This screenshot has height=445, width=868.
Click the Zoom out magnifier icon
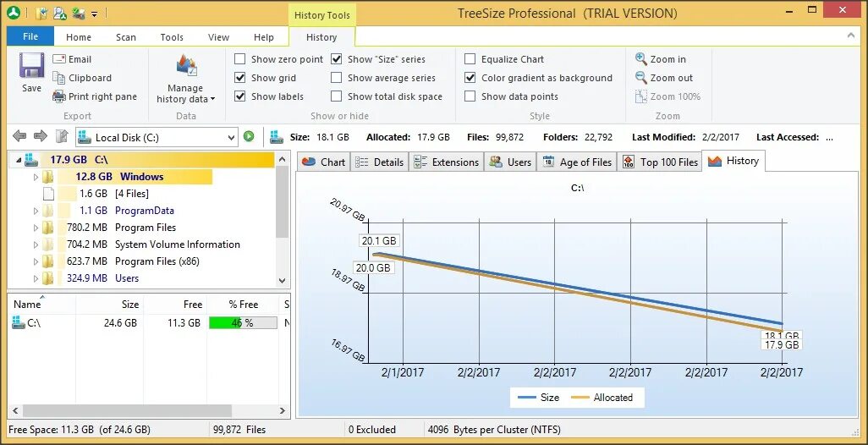641,78
